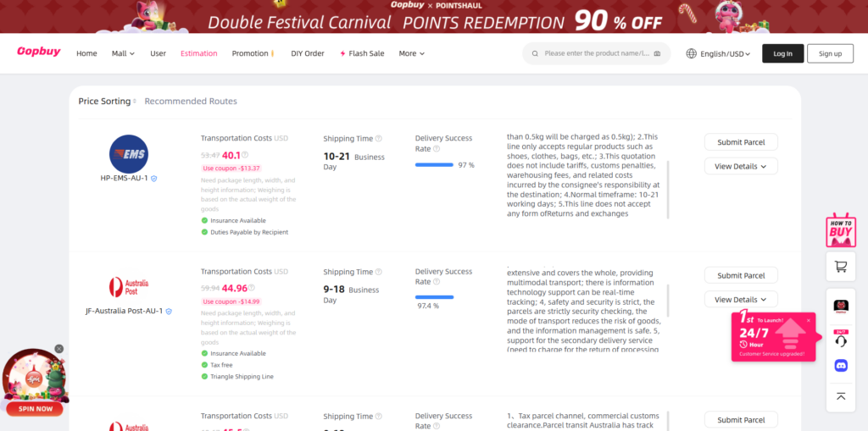Viewport: 868px width, 431px height.
Task: Open the shopping cart from the sidebar
Action: click(x=841, y=267)
